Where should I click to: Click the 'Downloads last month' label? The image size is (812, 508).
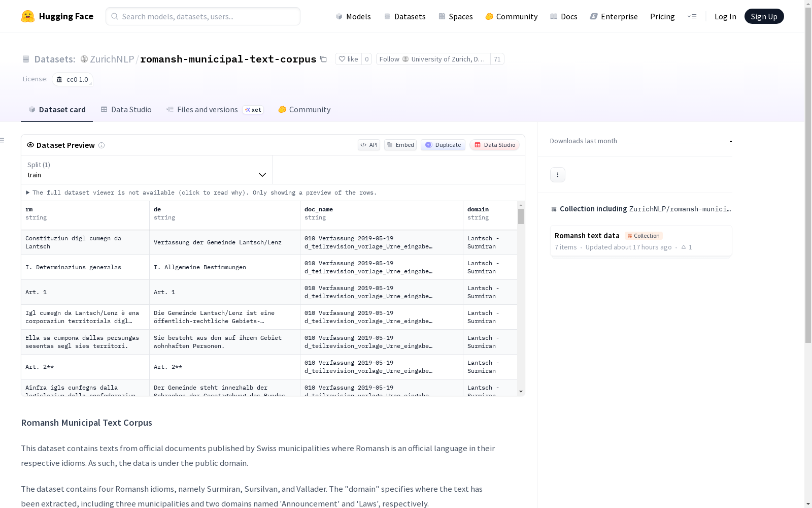tap(584, 141)
